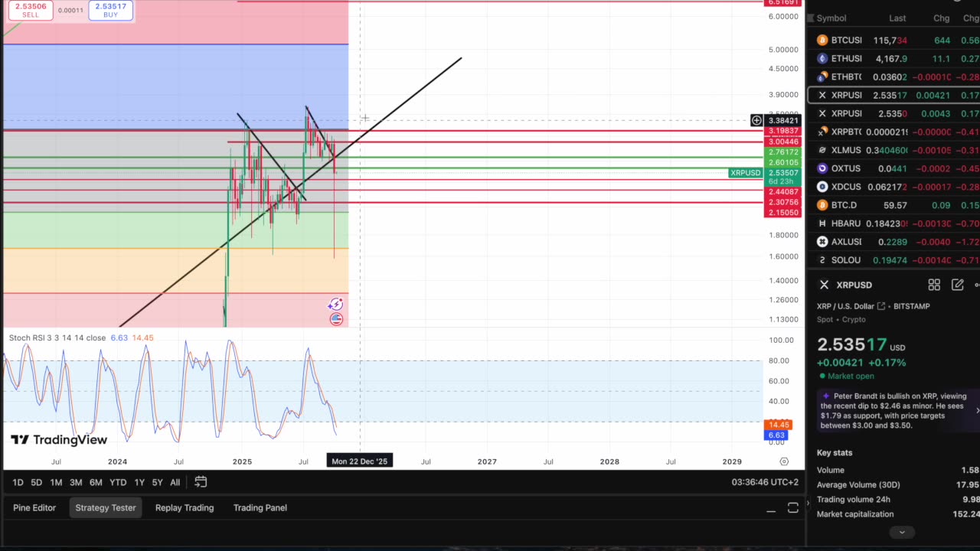Open external link icon next to XRP / U.S. Dollar

pyautogui.click(x=881, y=306)
